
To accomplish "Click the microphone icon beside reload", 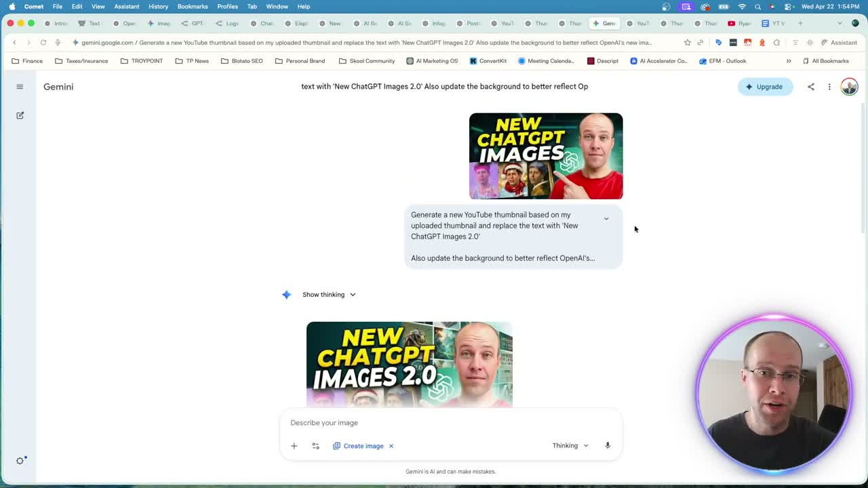I will pyautogui.click(x=58, y=42).
